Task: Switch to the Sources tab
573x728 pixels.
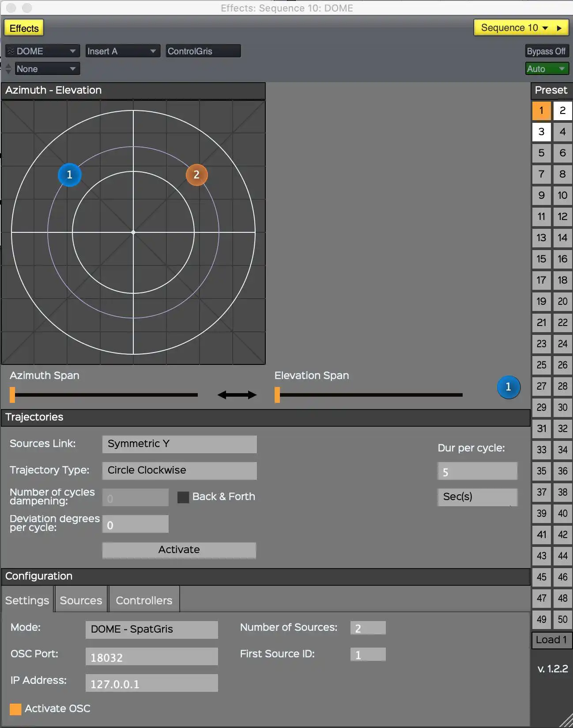Action: [x=81, y=600]
